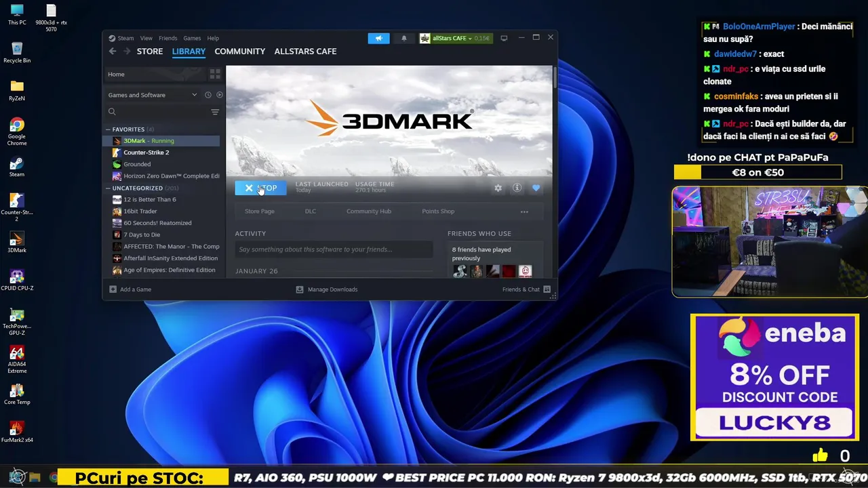Screen dimensions: 868x488
Task: Click the library search field
Action: [158, 112]
